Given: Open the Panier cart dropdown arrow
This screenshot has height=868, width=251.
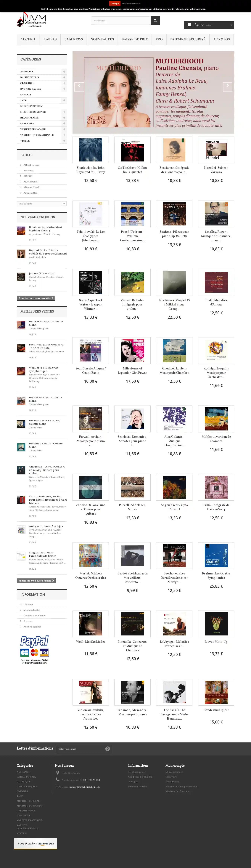Looking at the screenshot, I should coord(231,25).
